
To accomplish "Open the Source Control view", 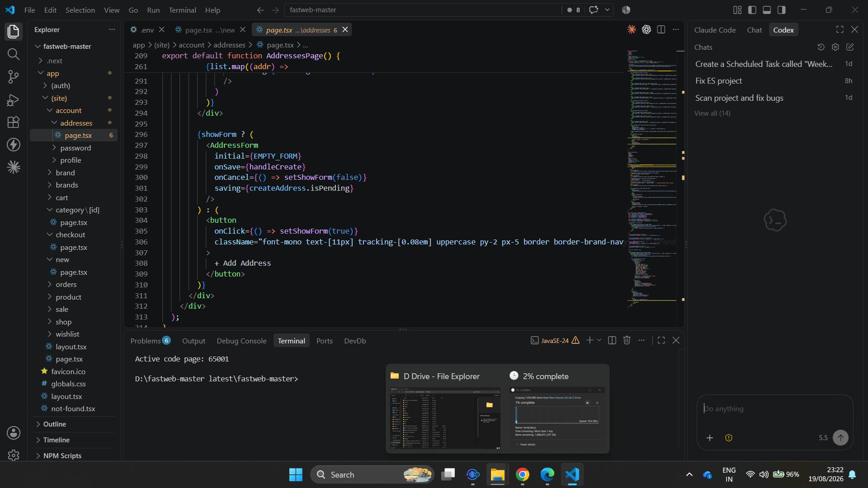I will [14, 76].
